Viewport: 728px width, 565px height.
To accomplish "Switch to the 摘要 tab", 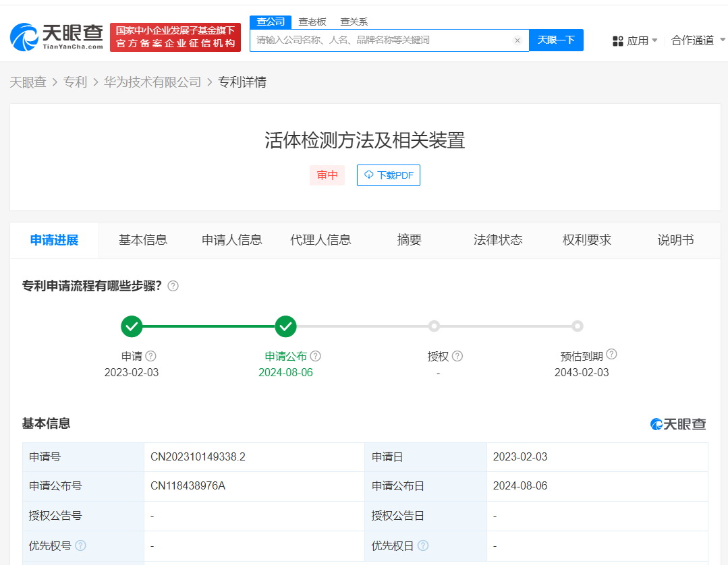I will coord(409,240).
